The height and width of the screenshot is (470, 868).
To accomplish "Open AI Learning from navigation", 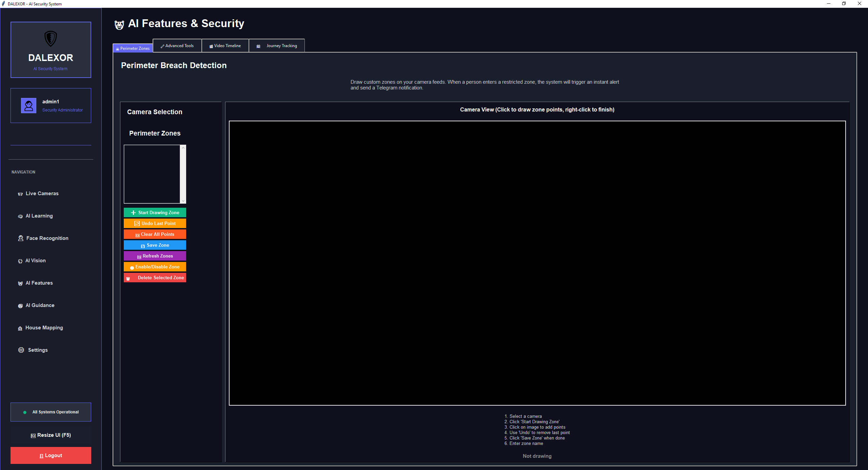I will 39,216.
